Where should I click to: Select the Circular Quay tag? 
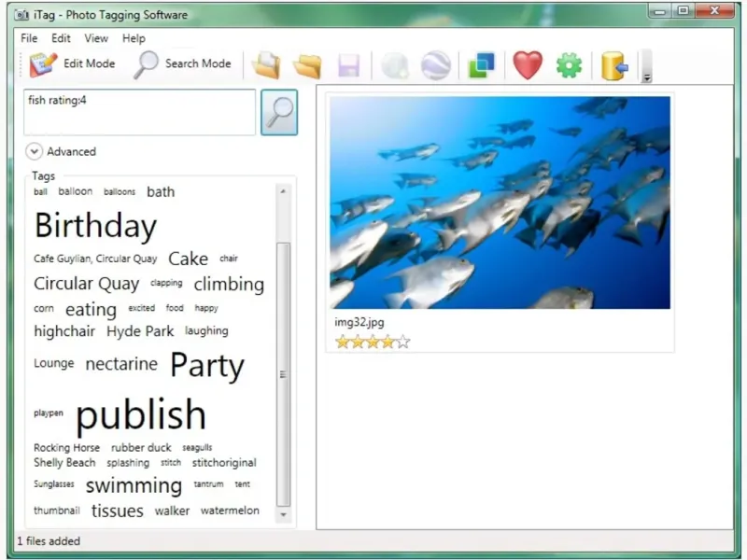point(86,284)
